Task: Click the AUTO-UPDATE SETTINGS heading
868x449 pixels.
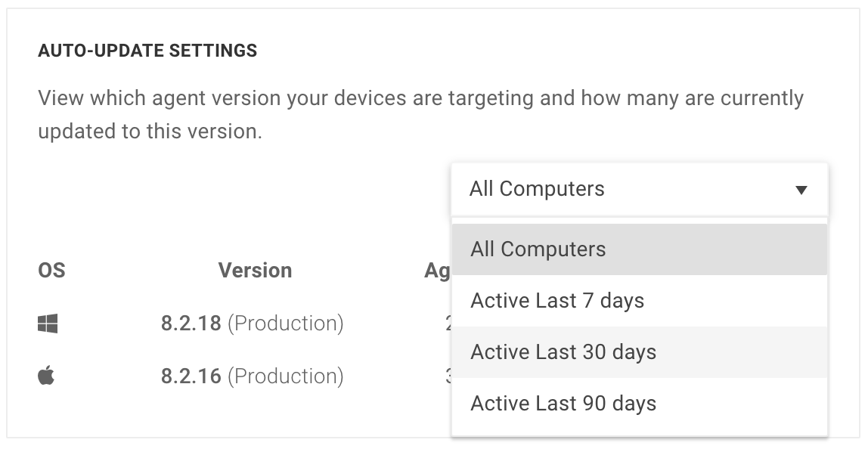Action: pos(147,51)
